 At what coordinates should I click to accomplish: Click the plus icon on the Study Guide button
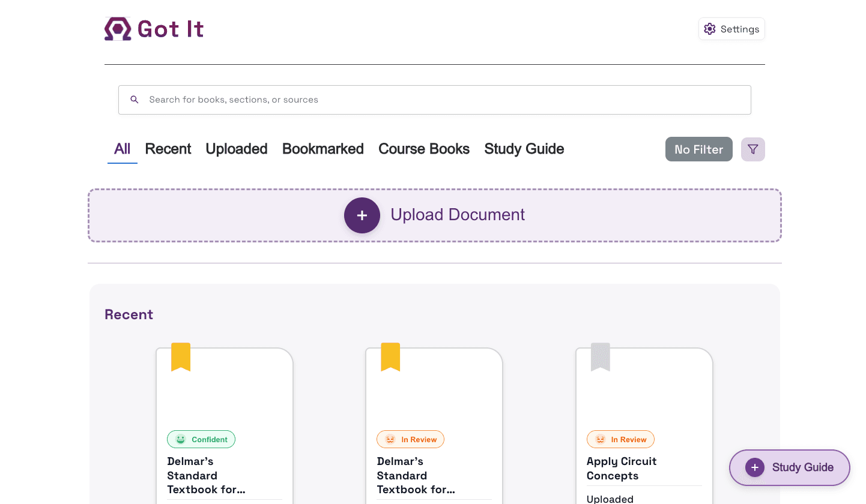click(x=754, y=467)
